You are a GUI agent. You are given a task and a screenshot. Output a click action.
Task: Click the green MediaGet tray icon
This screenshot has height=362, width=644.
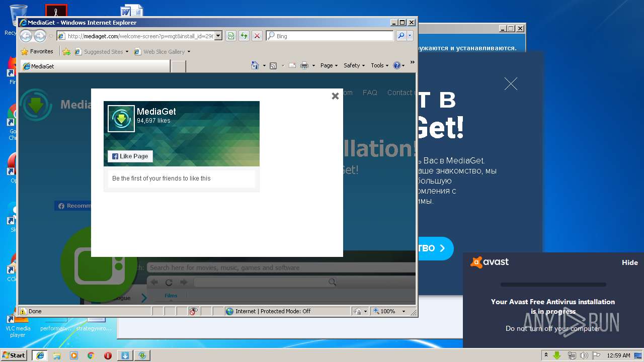pos(557,355)
